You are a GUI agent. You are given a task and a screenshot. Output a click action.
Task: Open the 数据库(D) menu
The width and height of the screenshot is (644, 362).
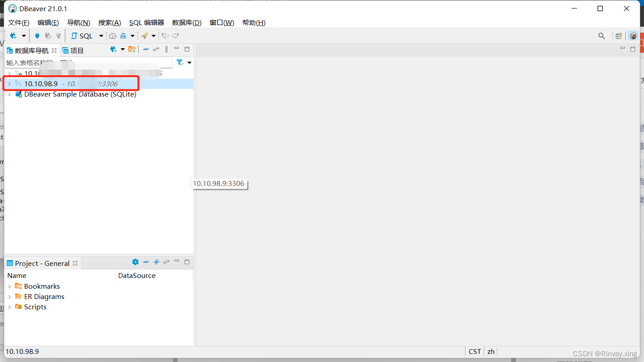tap(187, 22)
